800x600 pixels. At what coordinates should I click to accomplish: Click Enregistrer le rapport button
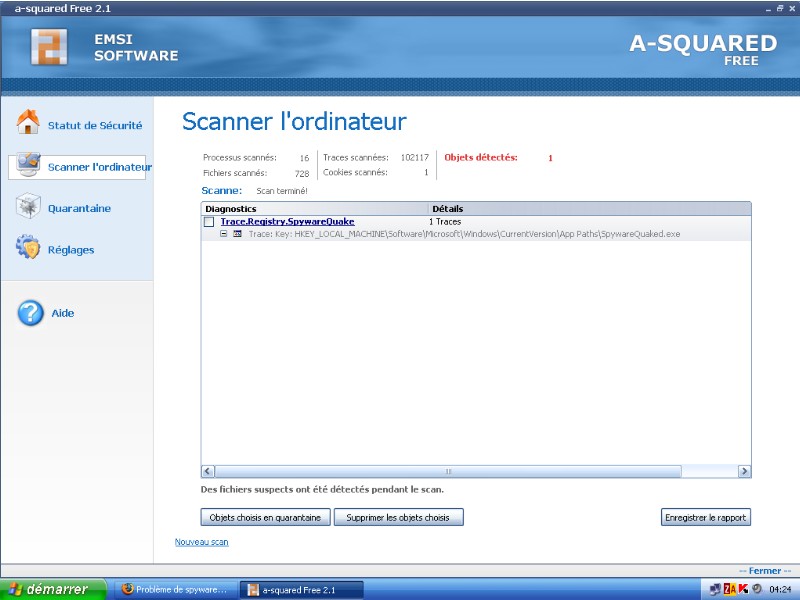[706, 517]
